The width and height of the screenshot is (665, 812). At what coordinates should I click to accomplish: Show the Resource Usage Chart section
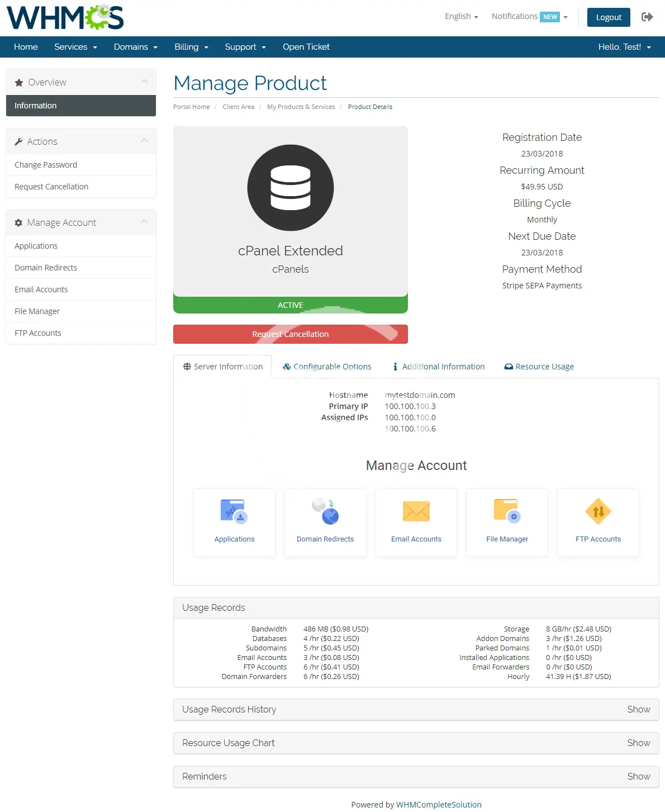(638, 743)
